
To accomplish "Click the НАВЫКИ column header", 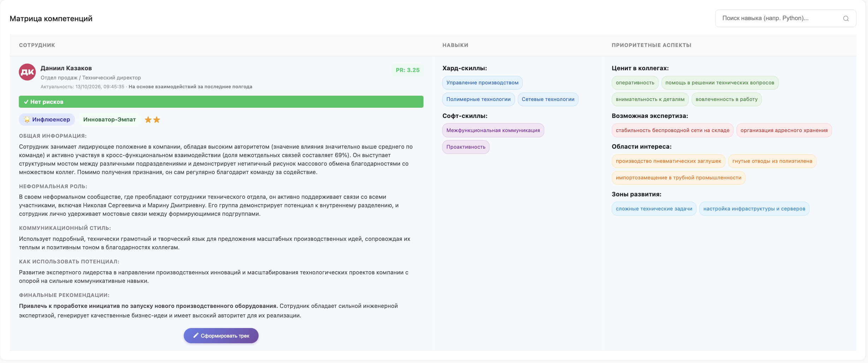I will point(455,45).
